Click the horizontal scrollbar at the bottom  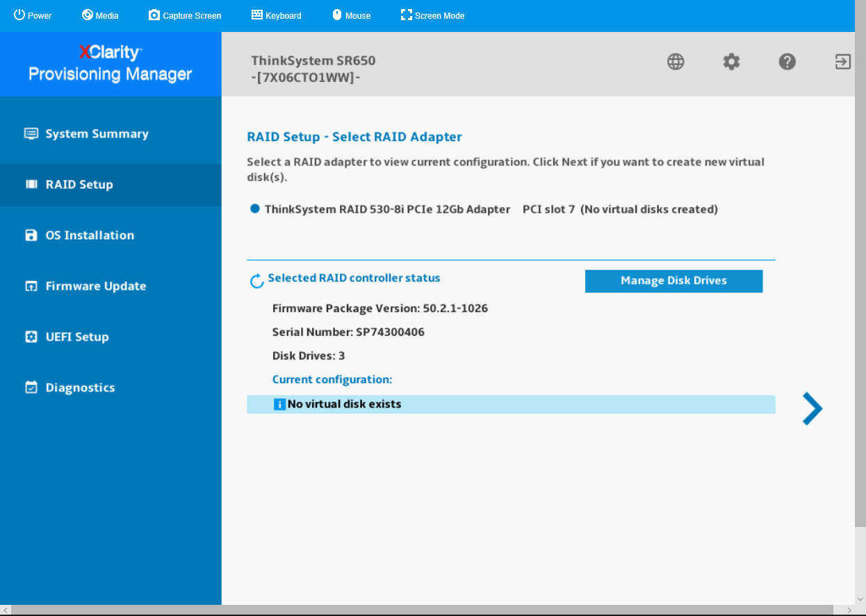coord(431,610)
